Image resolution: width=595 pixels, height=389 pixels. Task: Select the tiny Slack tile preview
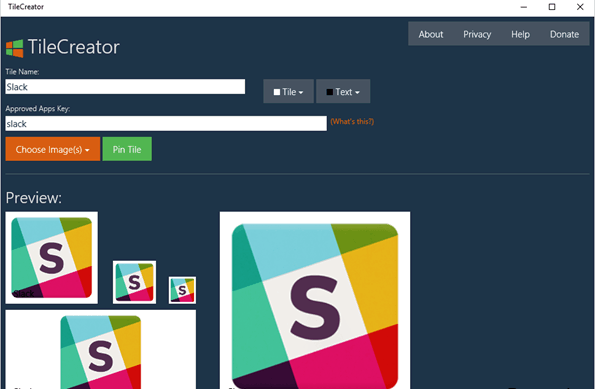coord(183,290)
